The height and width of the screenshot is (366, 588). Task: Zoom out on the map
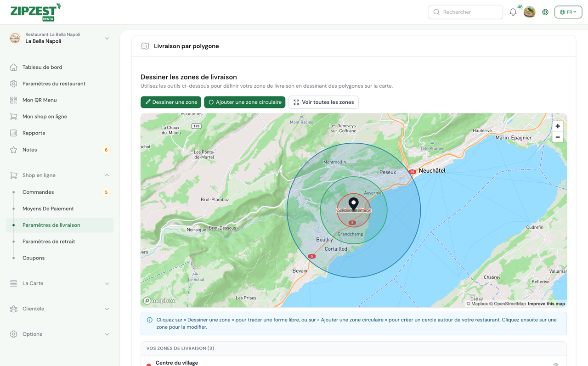tap(558, 137)
